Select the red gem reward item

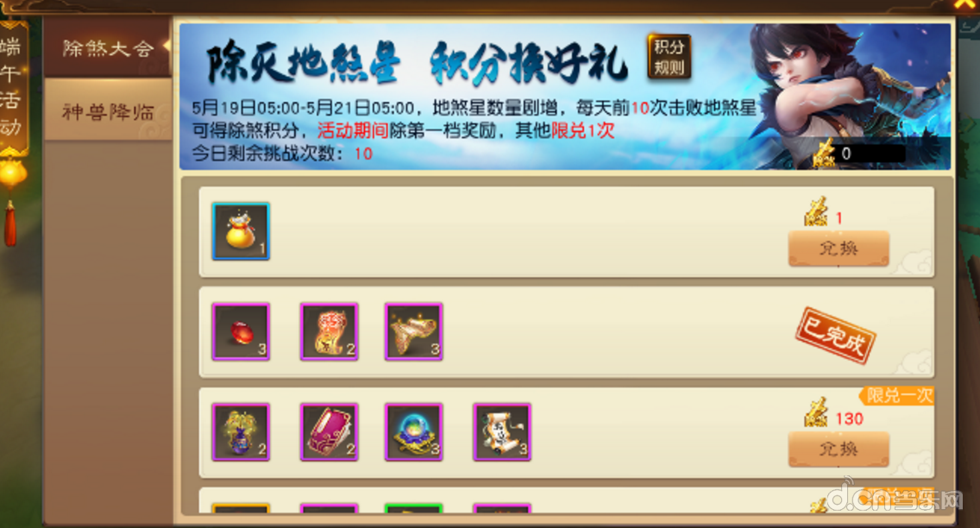(241, 332)
